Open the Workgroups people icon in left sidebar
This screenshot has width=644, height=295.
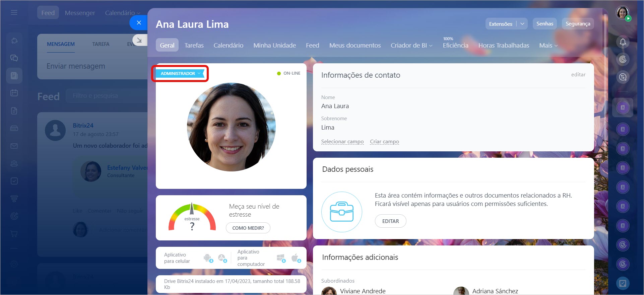pyautogui.click(x=14, y=163)
